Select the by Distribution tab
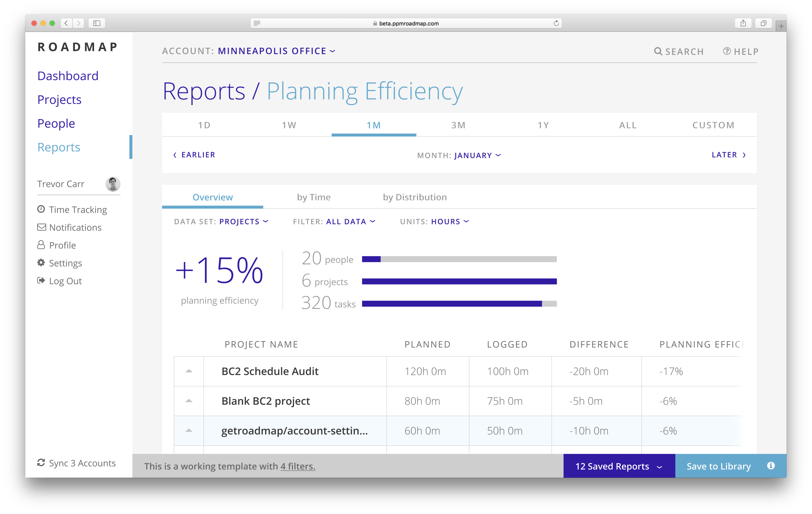This screenshot has width=812, height=514. (414, 197)
